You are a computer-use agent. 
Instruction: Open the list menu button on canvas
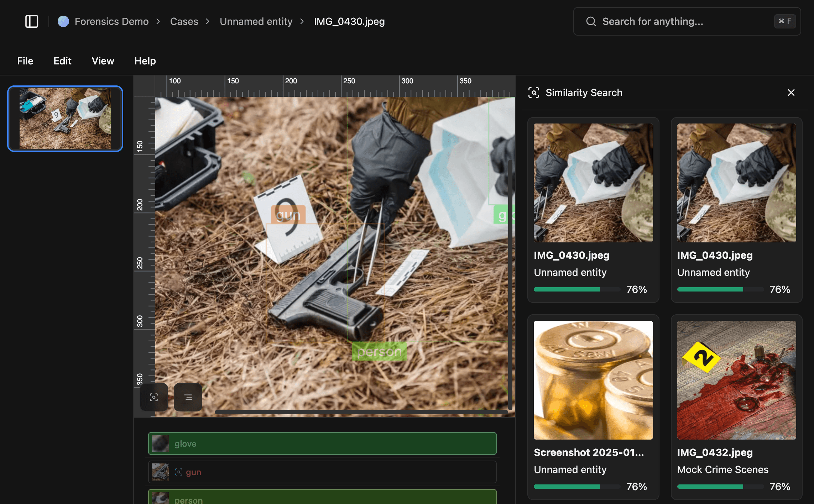188,397
